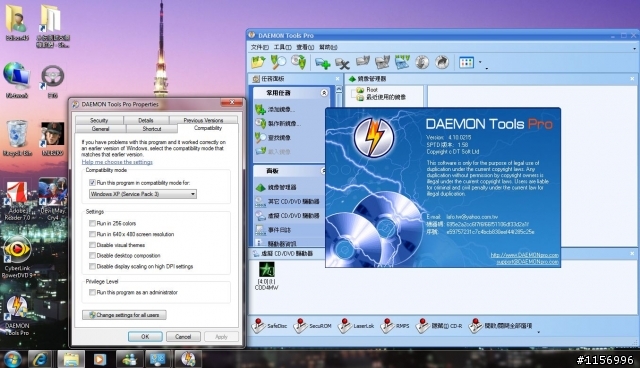The image size is (640, 368).
Task: Open Internet Explorer from the taskbar
Action: pyautogui.click(x=40, y=359)
